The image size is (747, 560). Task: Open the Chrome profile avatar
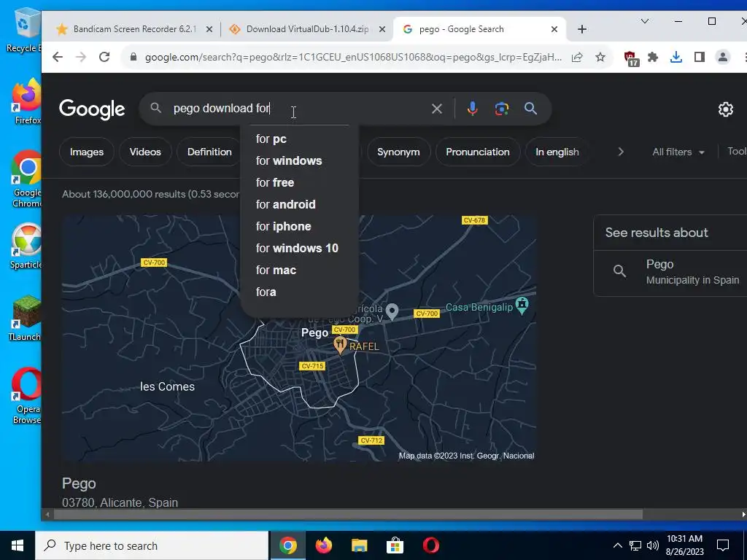(723, 57)
